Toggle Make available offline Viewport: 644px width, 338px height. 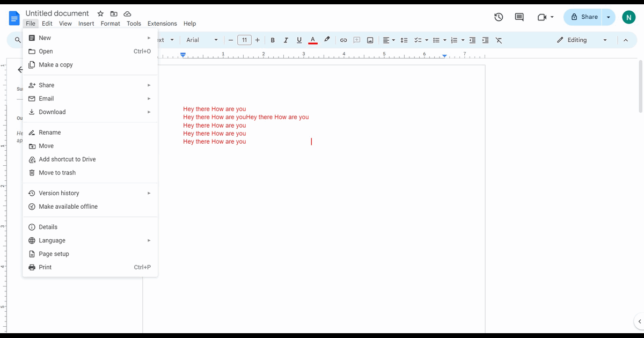(90, 207)
